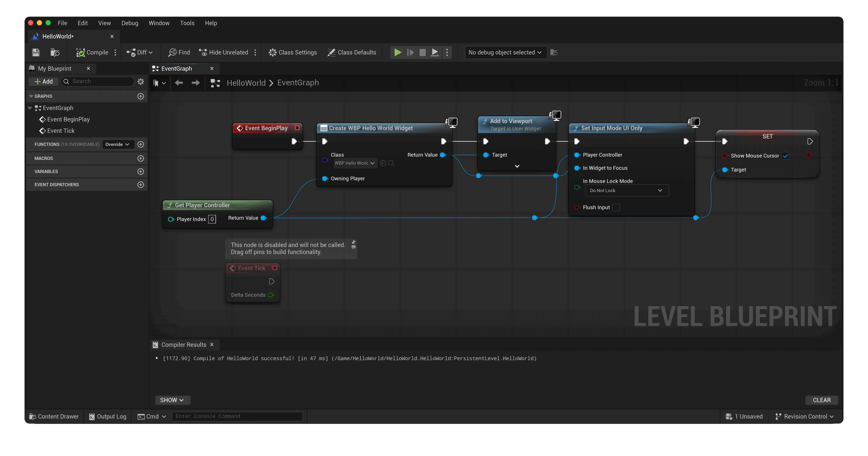Click Browse to asset in Content Browser
Viewport: 868px width, 456px height.
(54, 52)
